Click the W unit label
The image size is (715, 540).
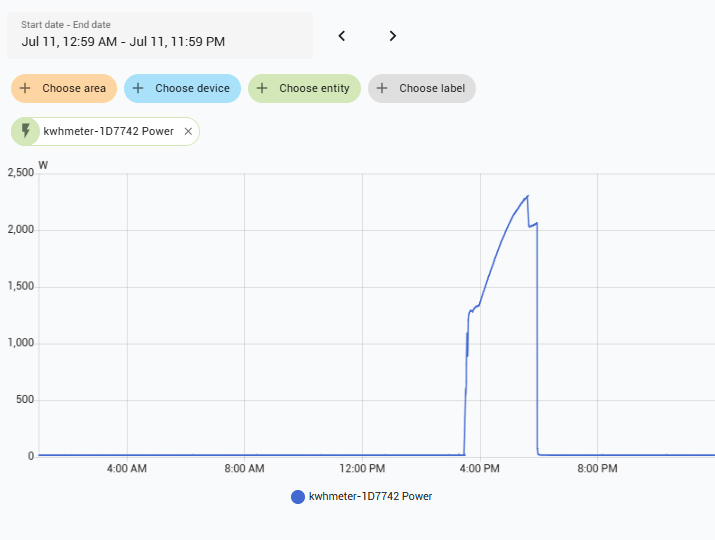(x=43, y=165)
